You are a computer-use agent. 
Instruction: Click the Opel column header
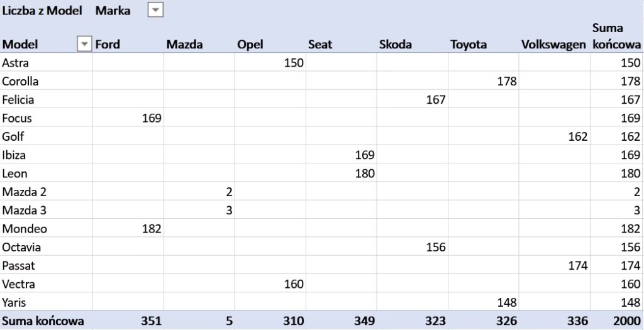(250, 44)
